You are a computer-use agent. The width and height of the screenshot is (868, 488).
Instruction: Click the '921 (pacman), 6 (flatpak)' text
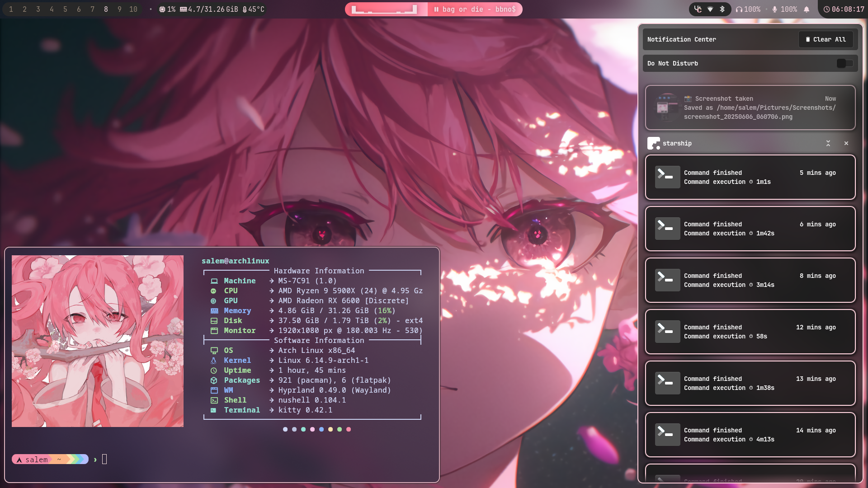pos(335,380)
